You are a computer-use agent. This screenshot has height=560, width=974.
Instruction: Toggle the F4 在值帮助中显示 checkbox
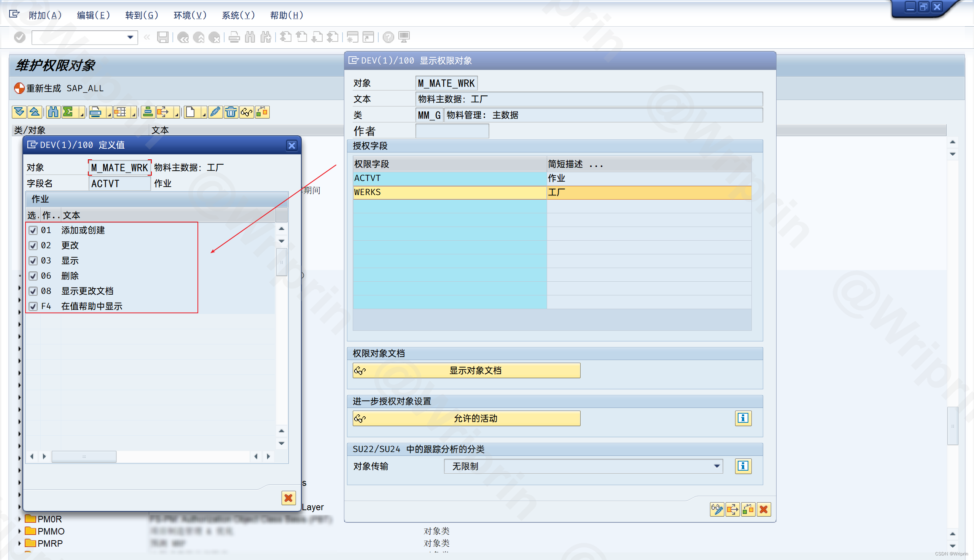(x=33, y=306)
